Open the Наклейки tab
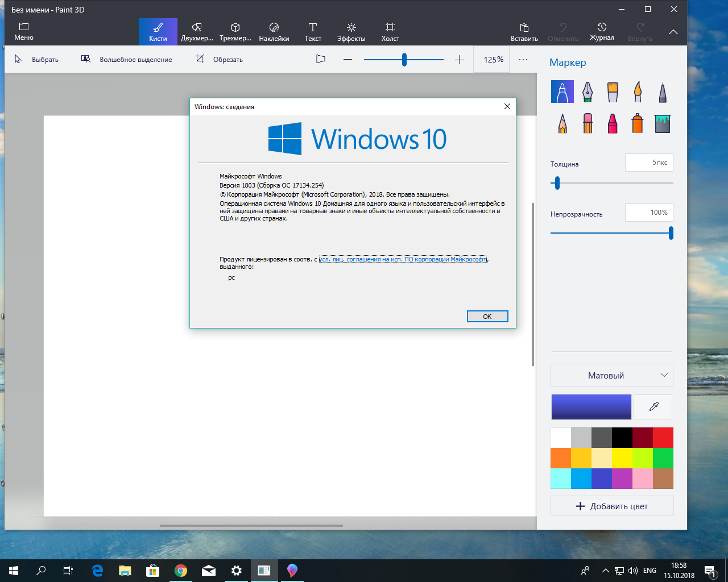Screen dimensions: 728x582 pos(274,32)
